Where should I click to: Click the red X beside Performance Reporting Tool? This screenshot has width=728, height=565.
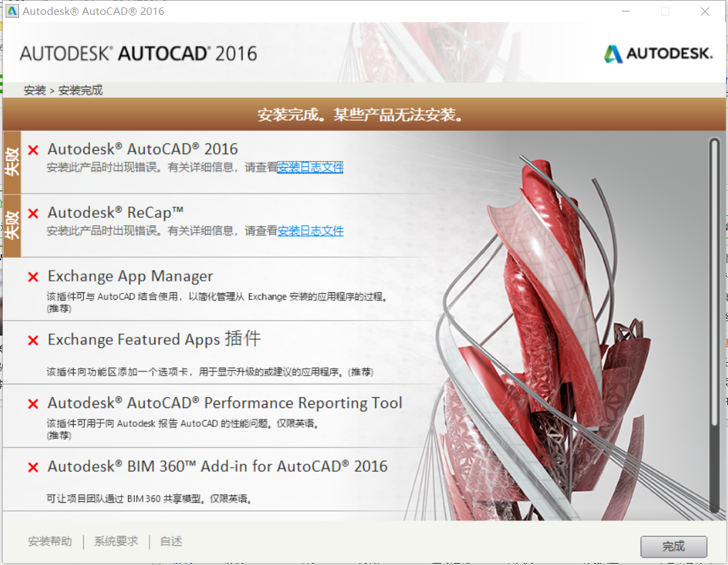coord(32,403)
